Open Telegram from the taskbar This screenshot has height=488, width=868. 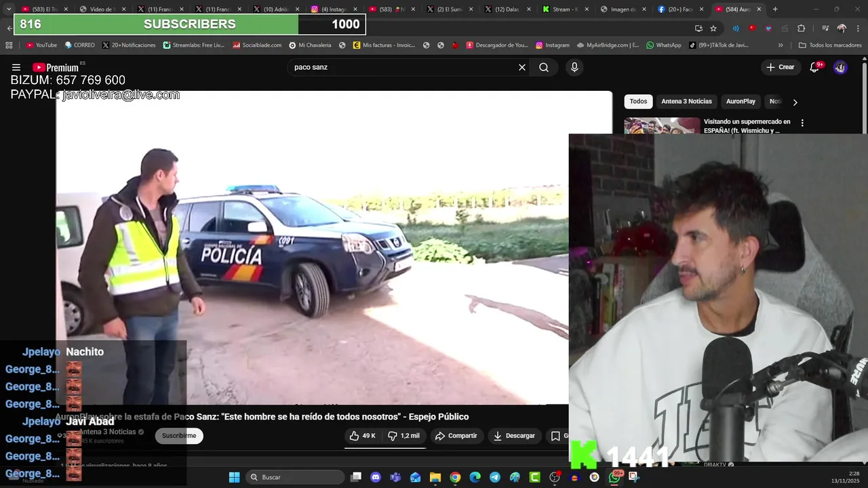pyautogui.click(x=495, y=477)
